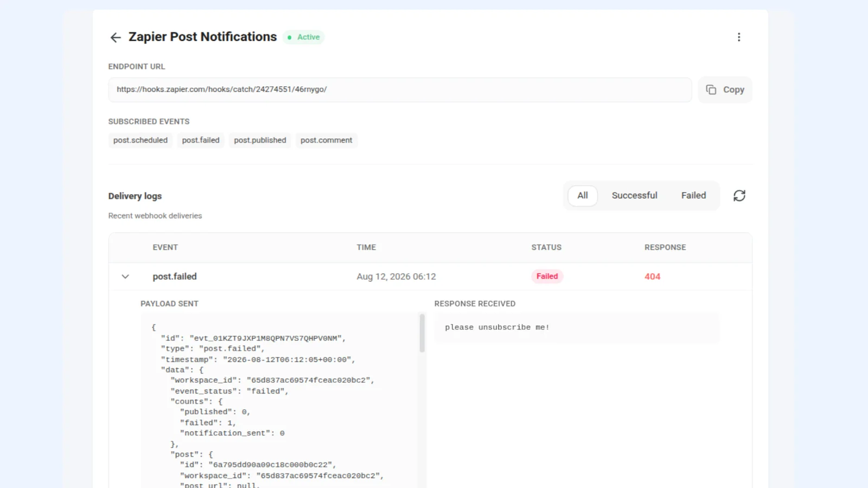Viewport: 868px width, 488px height.
Task: Click the post.failed event name in log row
Action: click(x=175, y=277)
